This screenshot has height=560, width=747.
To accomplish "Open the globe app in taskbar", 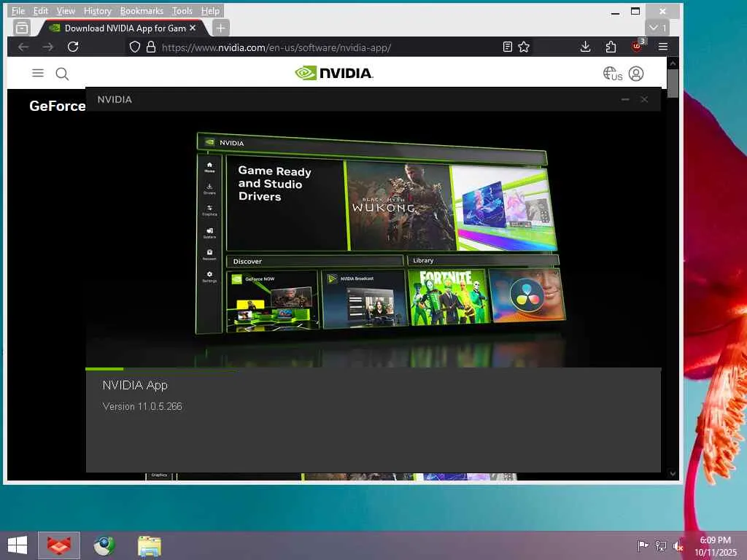I will tap(104, 545).
